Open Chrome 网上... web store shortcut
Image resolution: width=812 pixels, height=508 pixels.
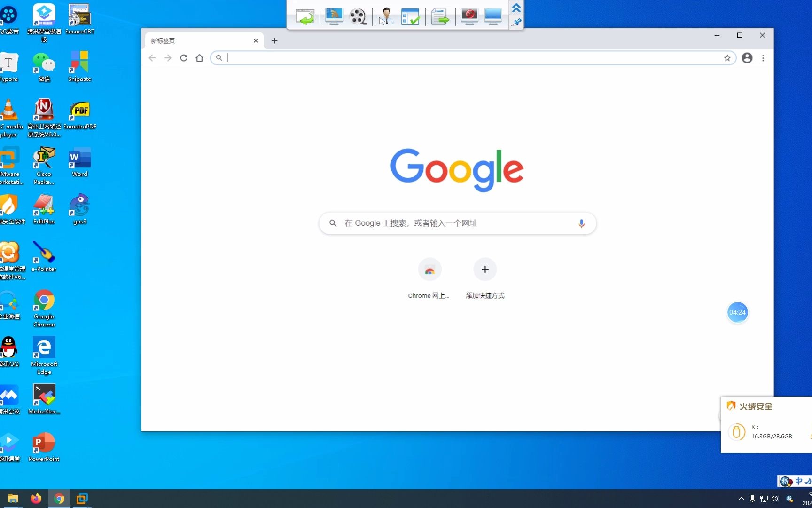tap(429, 278)
